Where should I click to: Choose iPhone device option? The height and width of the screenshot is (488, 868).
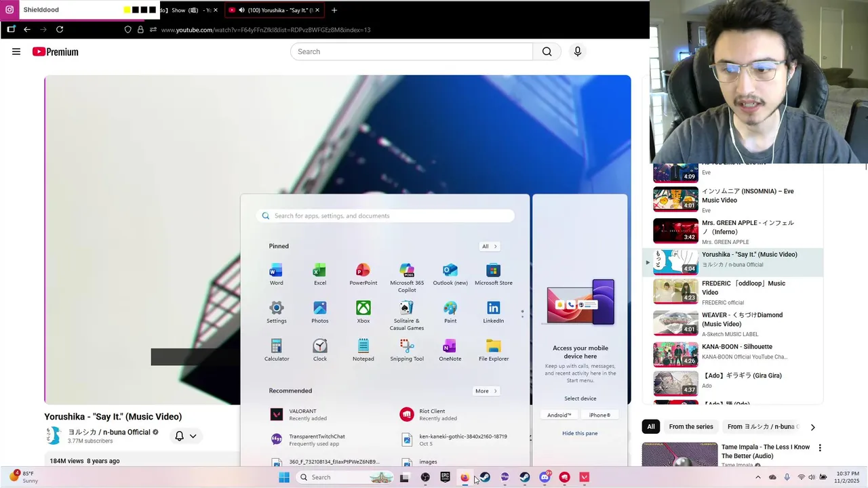[x=599, y=415]
